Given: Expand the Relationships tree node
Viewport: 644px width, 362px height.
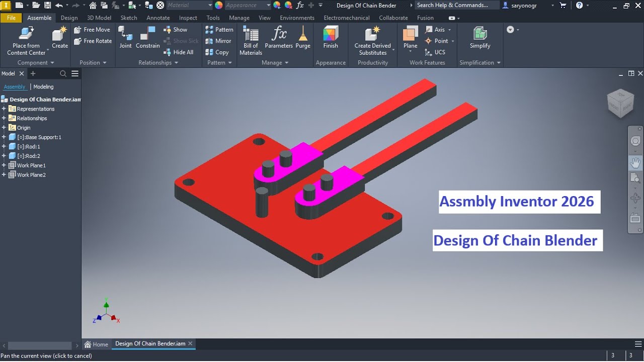Looking at the screenshot, I should 4,118.
